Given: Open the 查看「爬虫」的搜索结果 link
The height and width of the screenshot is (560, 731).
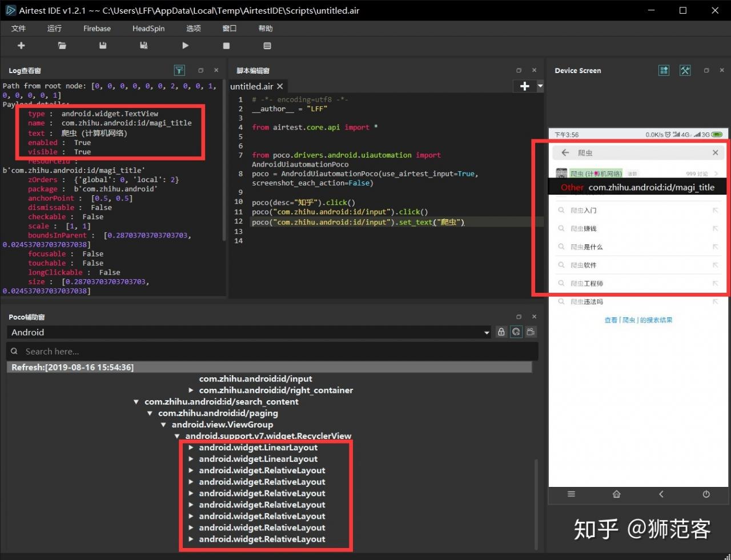Looking at the screenshot, I should click(x=638, y=320).
